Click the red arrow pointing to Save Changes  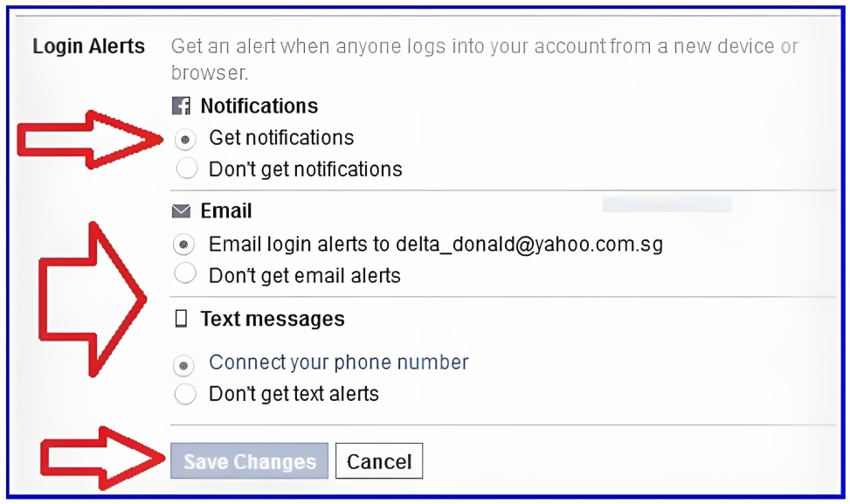click(x=102, y=459)
